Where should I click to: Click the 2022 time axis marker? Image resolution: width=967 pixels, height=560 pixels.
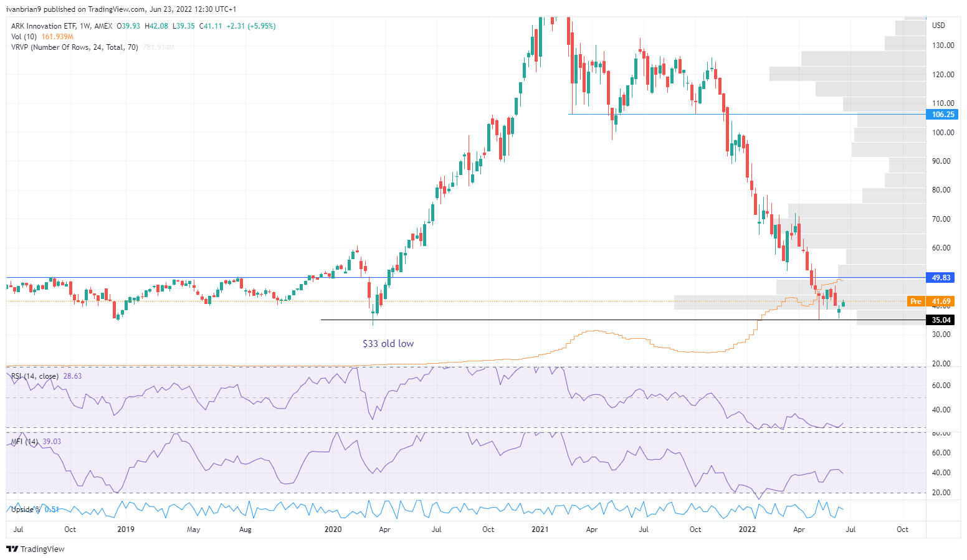(x=747, y=529)
